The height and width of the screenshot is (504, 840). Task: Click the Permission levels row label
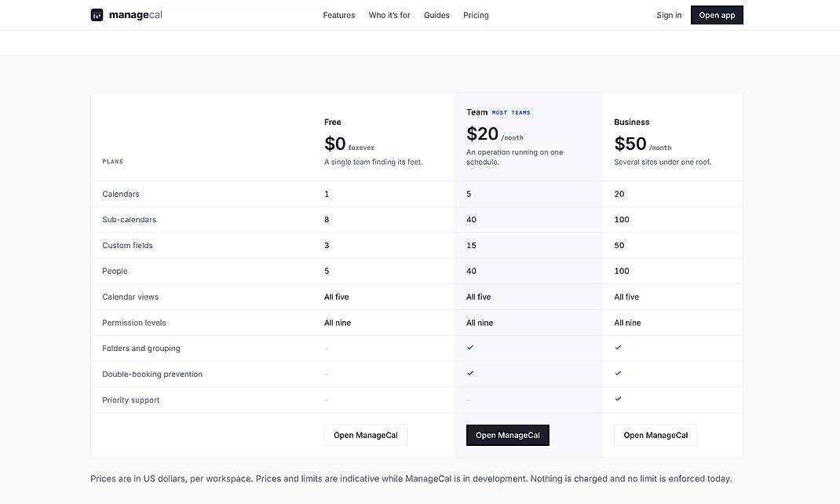134,323
